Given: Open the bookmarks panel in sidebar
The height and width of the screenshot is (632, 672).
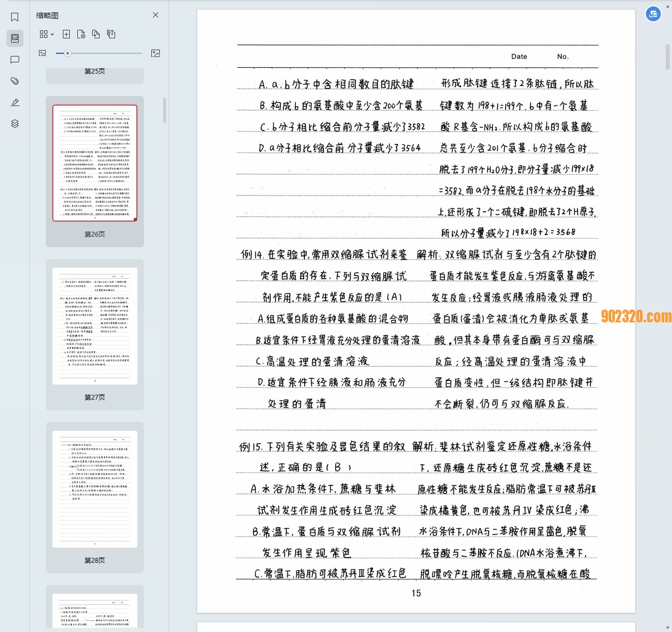Looking at the screenshot, I should tap(15, 17).
